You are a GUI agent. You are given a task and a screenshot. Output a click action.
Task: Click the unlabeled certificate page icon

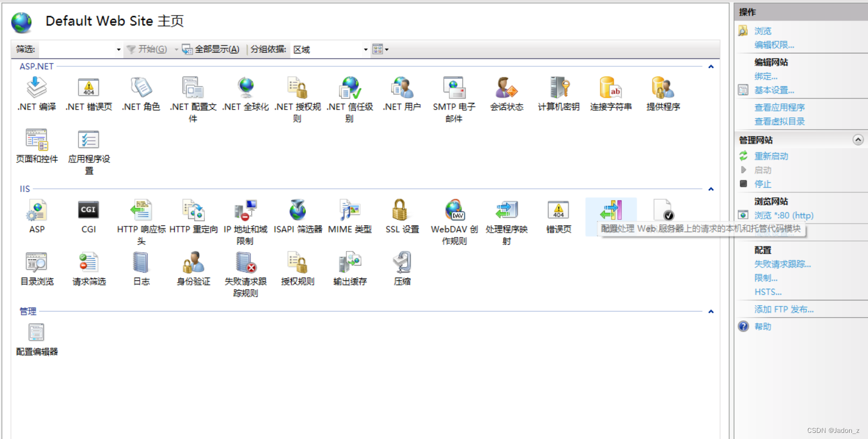coord(663,210)
